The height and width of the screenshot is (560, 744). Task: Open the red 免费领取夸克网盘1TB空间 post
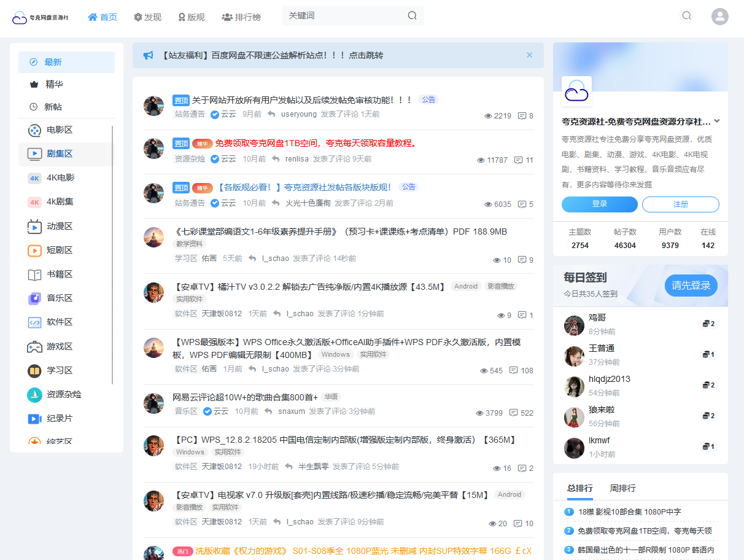[317, 144]
